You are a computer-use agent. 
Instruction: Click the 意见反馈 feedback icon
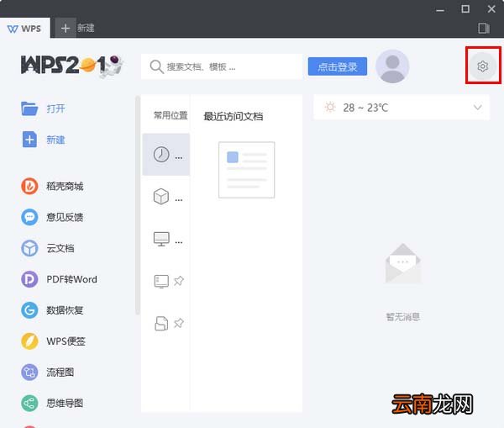pos(29,217)
